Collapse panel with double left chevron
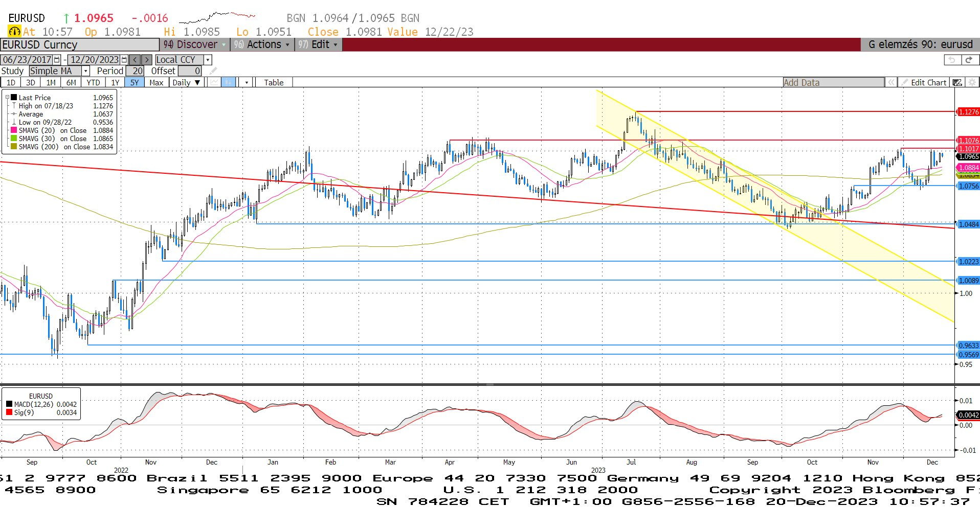The image size is (980, 530). click(892, 82)
